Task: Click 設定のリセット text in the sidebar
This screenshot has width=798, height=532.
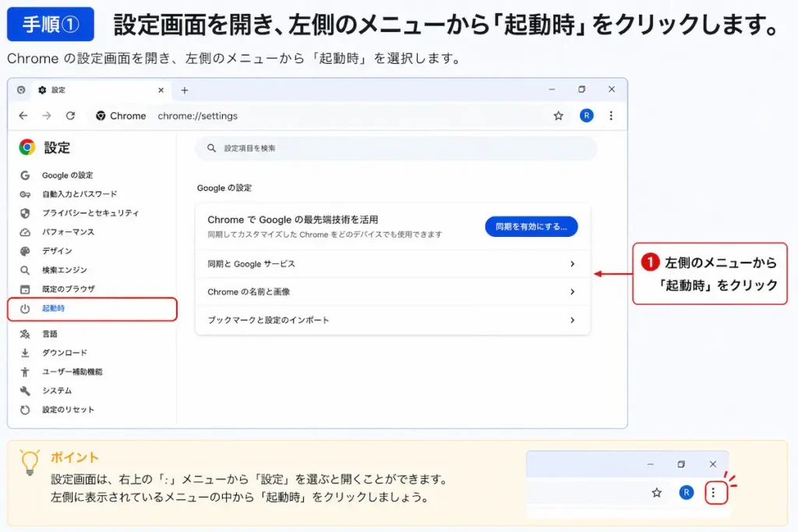Action: tap(69, 410)
